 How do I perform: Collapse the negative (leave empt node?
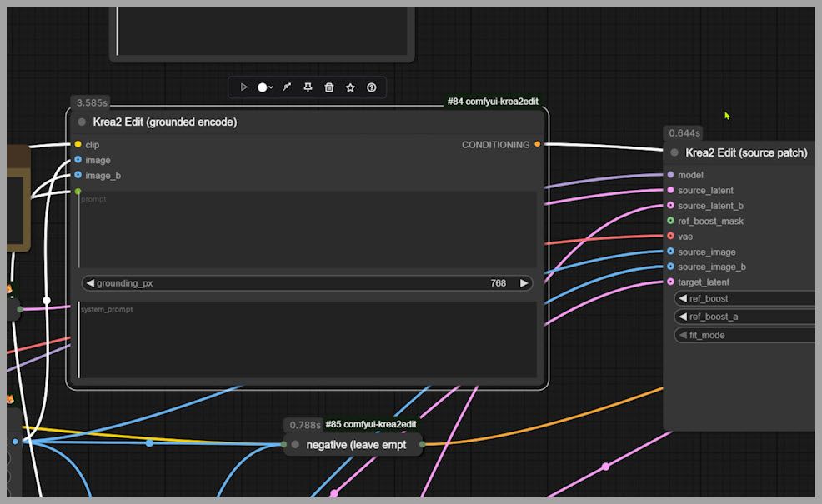(x=295, y=444)
